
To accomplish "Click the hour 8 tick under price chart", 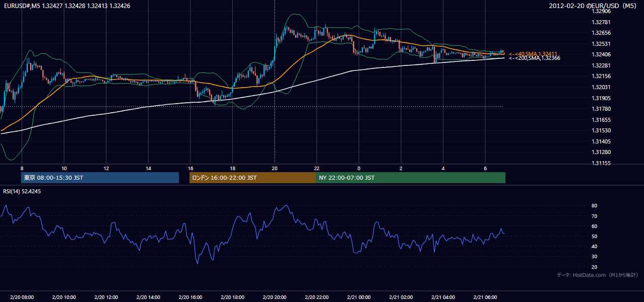I will point(22,168).
